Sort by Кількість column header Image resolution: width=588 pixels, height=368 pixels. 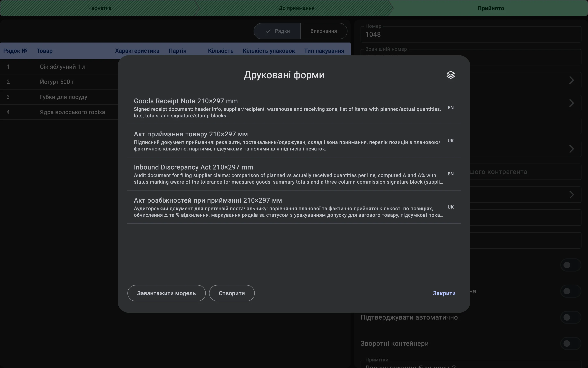coord(221,51)
